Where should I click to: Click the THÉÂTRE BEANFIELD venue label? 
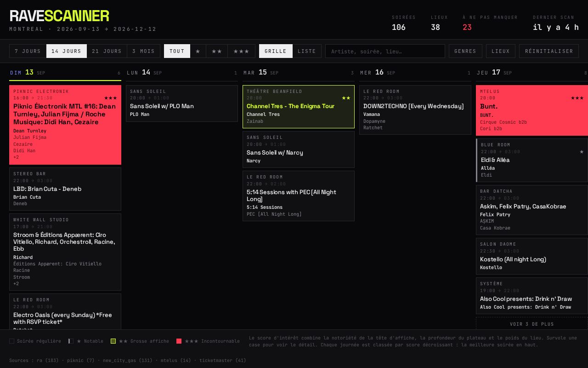coord(275,92)
